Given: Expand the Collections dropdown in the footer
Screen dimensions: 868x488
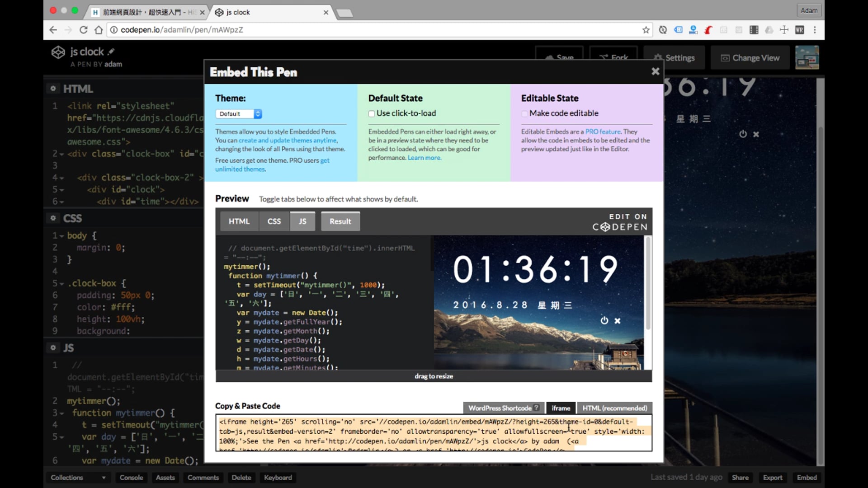Looking at the screenshot, I should pyautogui.click(x=77, y=478).
